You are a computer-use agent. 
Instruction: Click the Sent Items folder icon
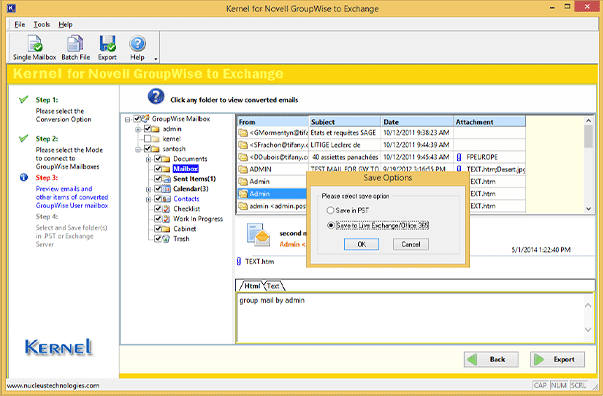click(166, 179)
